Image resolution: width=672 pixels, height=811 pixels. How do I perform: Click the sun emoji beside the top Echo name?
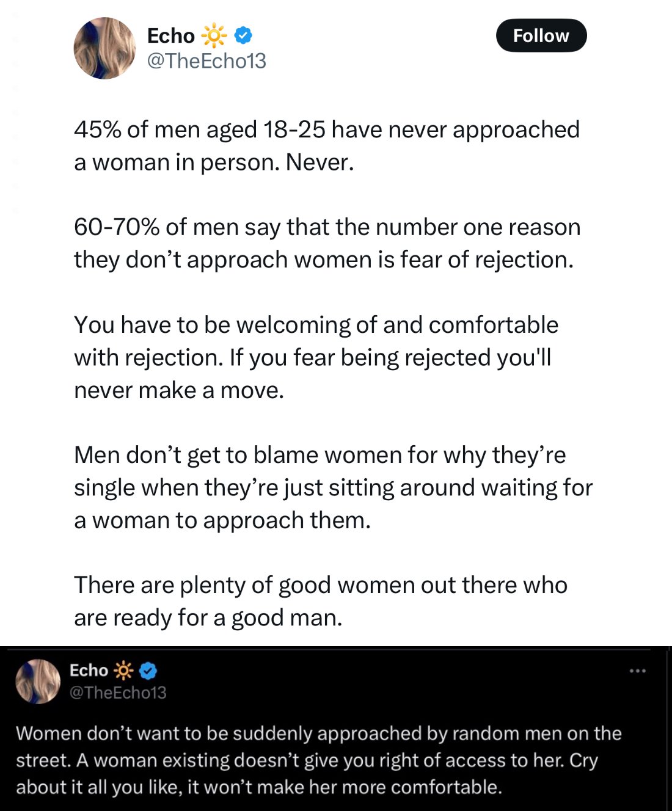click(x=214, y=35)
